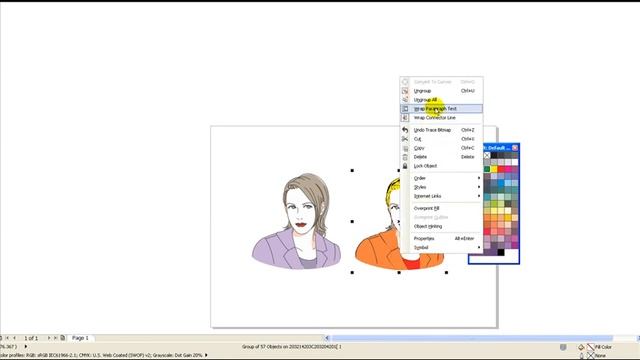Close the Default color palette window
Viewport: 640px width, 360px height.
click(x=515, y=147)
